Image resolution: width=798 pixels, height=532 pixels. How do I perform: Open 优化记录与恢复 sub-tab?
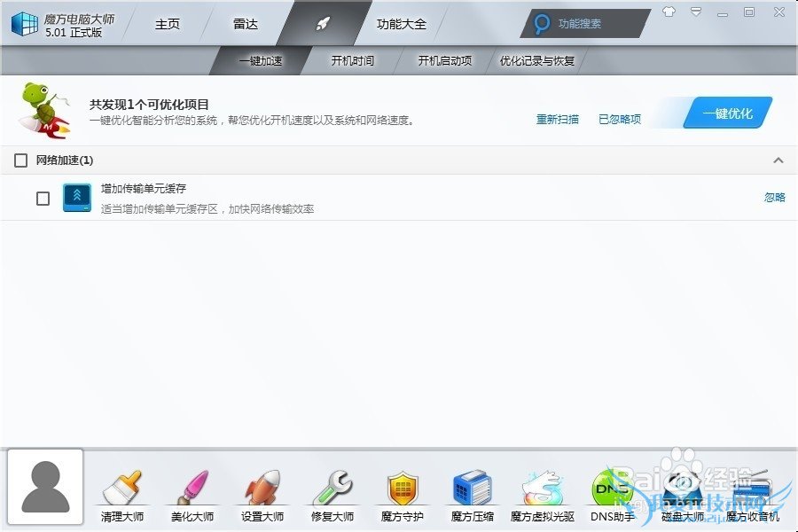coord(537,61)
